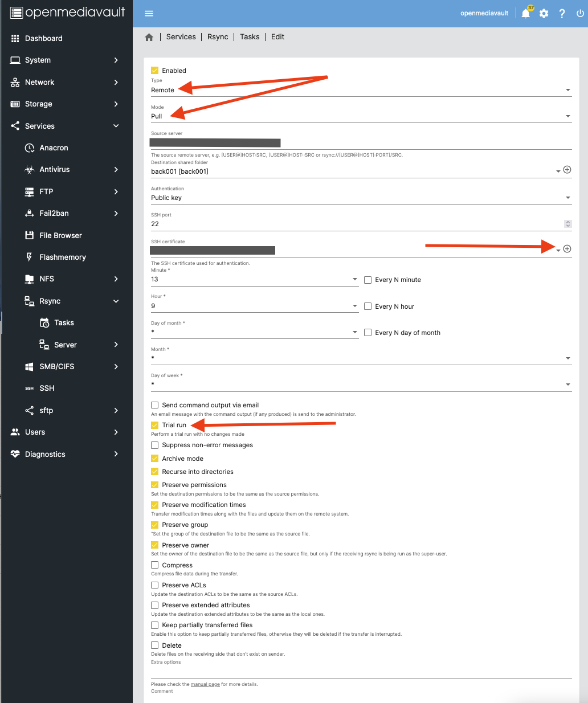This screenshot has width=588, height=703.
Task: Select Rsync Tasks in sidebar
Action: click(x=64, y=322)
